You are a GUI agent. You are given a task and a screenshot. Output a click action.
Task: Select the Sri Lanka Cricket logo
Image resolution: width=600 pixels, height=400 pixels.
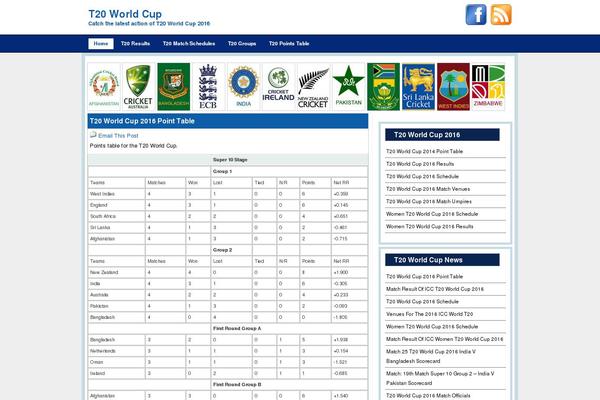coord(418,87)
